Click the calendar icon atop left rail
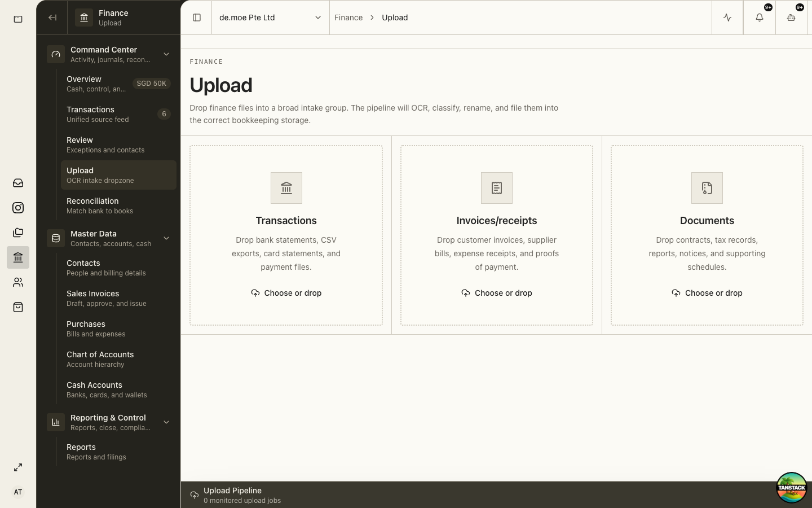Image resolution: width=812 pixels, height=508 pixels. 18,19
